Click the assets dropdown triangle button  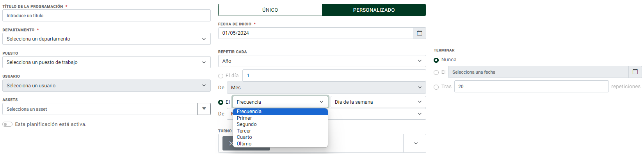[204, 109]
